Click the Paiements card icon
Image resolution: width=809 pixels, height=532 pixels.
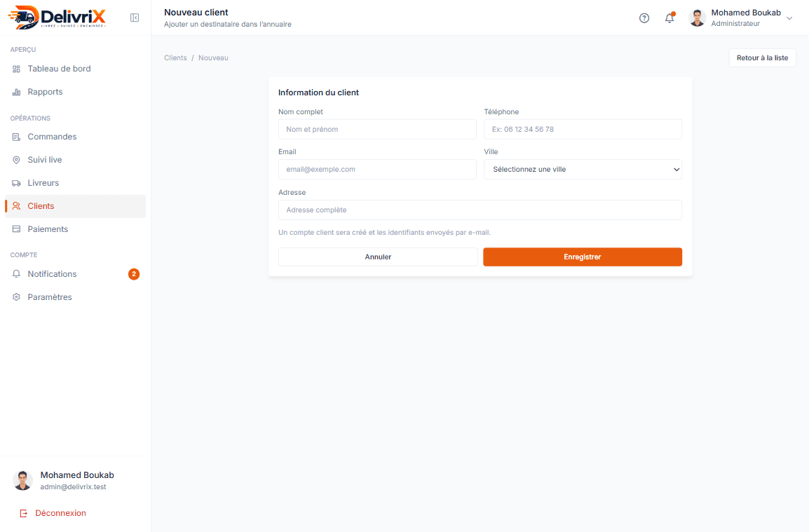point(17,229)
